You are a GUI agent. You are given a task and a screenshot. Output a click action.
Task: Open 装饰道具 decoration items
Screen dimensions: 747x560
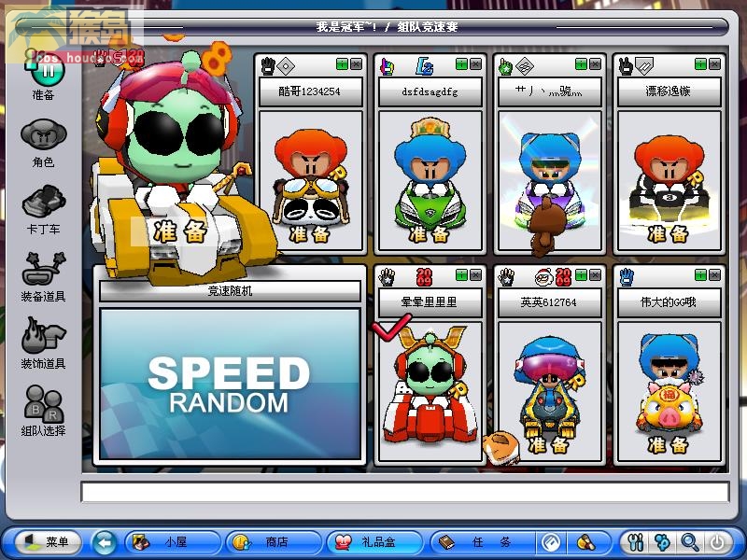tap(43, 343)
